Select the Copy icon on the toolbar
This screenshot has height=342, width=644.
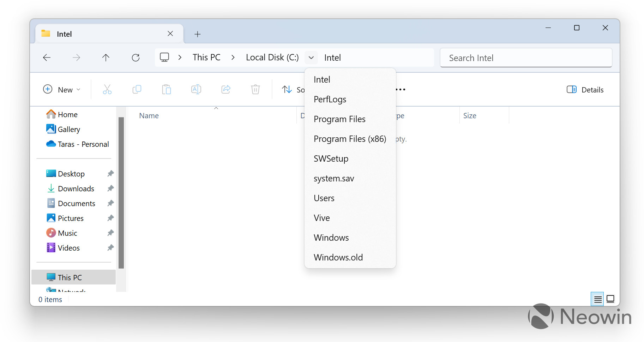click(x=137, y=89)
